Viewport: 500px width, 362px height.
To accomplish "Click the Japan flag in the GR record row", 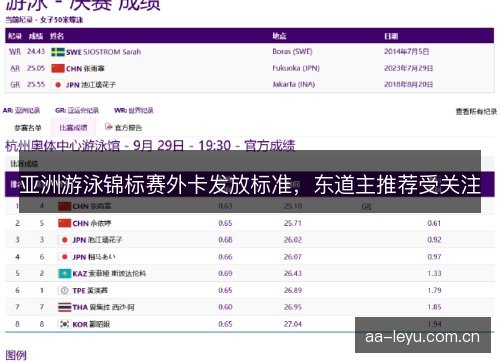I will tap(58, 85).
